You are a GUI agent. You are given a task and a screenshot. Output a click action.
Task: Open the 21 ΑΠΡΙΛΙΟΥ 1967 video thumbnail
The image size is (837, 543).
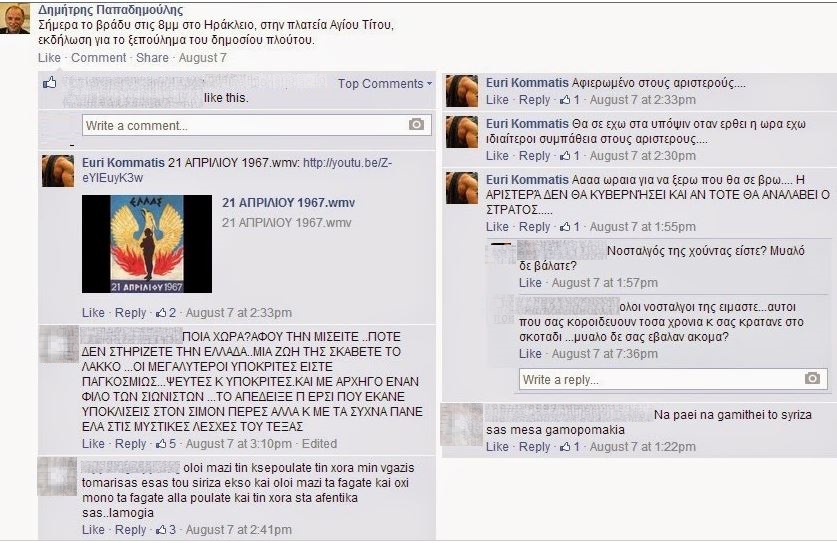tap(147, 244)
